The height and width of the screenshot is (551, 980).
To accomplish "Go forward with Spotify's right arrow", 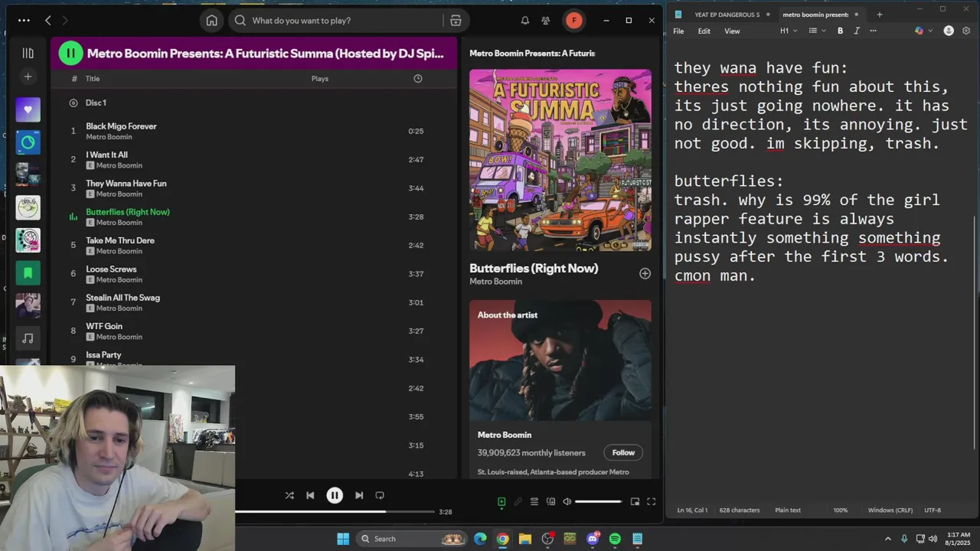I will pos(65,21).
